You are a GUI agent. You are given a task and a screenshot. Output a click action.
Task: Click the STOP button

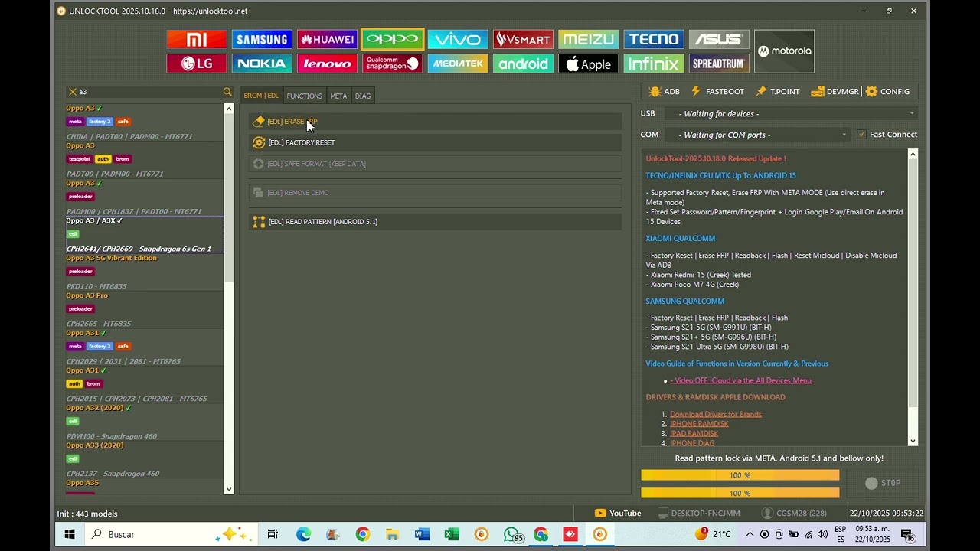tap(883, 483)
